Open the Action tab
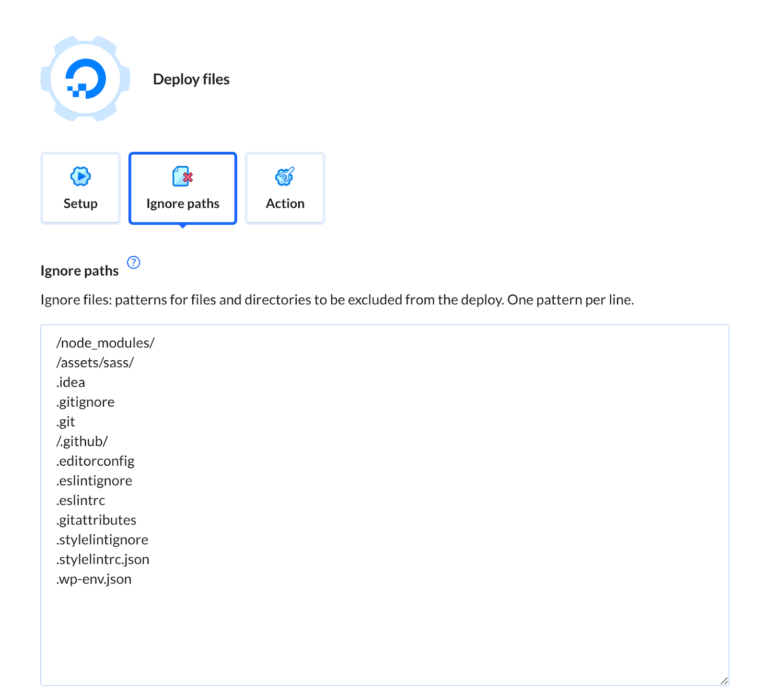This screenshot has height=700, width=767. tap(285, 188)
